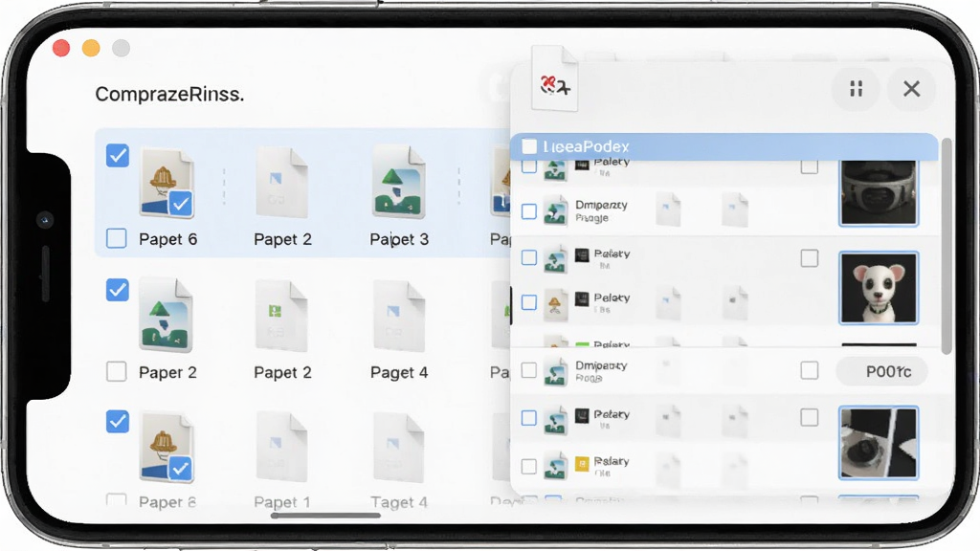Open the Papet 2 file with green badge
Image resolution: width=980 pixels, height=551 pixels.
[x=281, y=316]
